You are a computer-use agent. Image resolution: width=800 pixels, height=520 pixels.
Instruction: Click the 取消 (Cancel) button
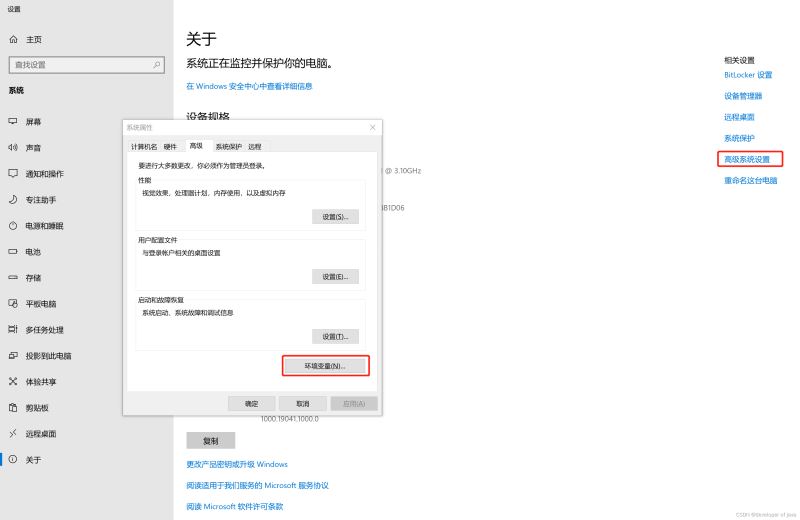(303, 404)
